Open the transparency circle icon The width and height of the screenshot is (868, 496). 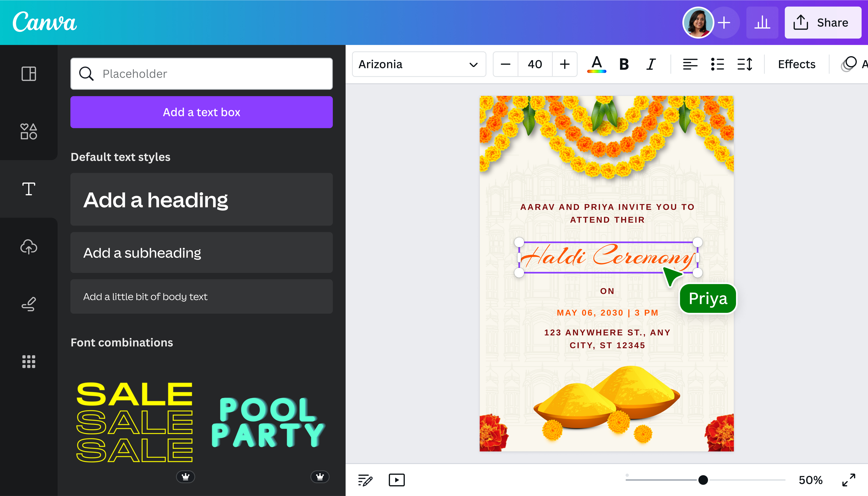coord(849,64)
